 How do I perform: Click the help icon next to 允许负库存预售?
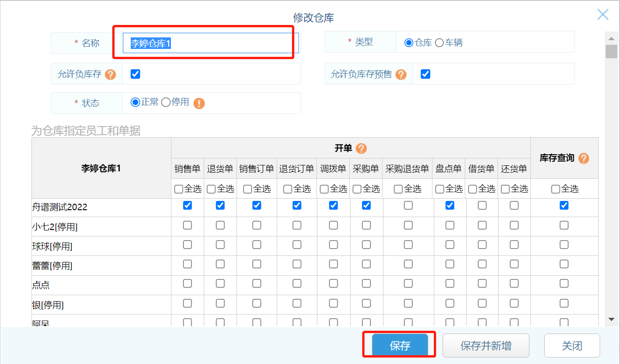point(401,74)
